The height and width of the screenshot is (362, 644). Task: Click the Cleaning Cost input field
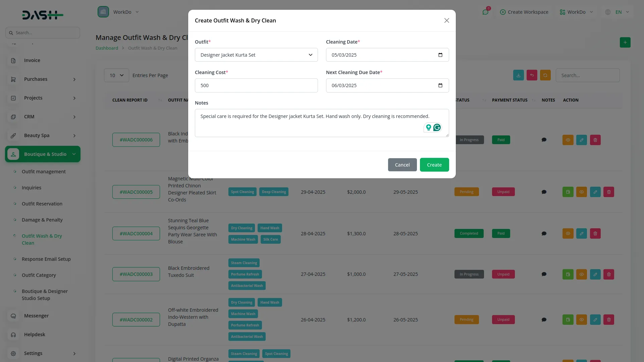click(256, 85)
